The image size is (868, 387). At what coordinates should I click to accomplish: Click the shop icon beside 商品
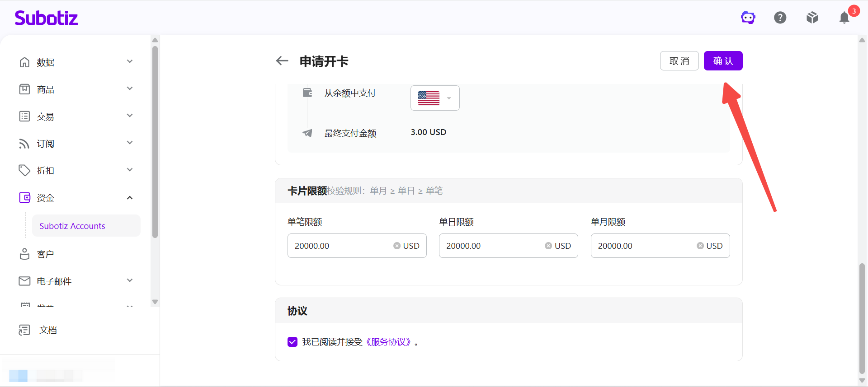tap(24, 89)
